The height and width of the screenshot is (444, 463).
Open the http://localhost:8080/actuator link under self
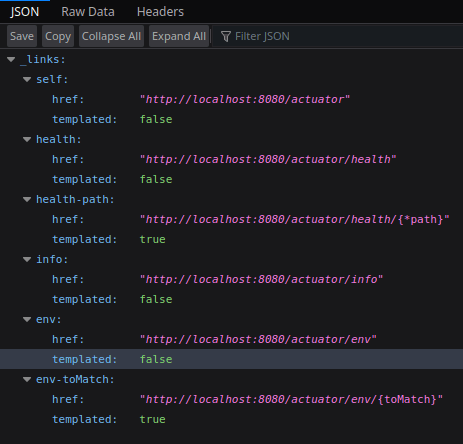click(245, 99)
